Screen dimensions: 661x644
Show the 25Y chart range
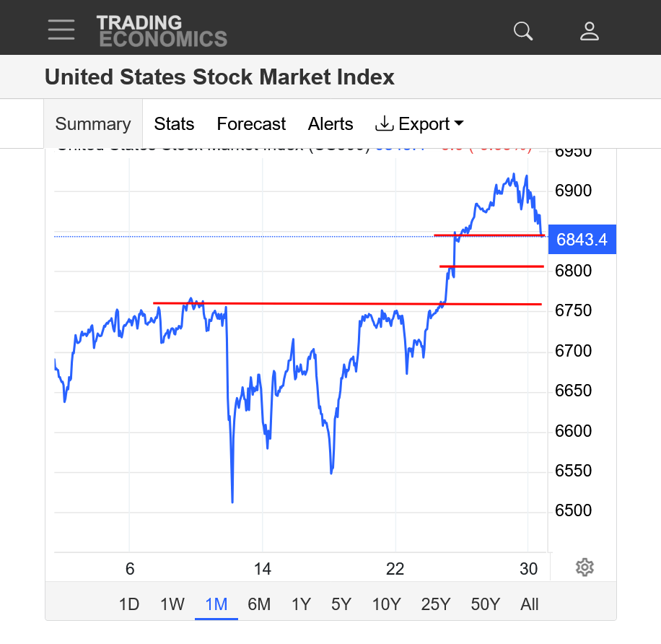point(435,604)
